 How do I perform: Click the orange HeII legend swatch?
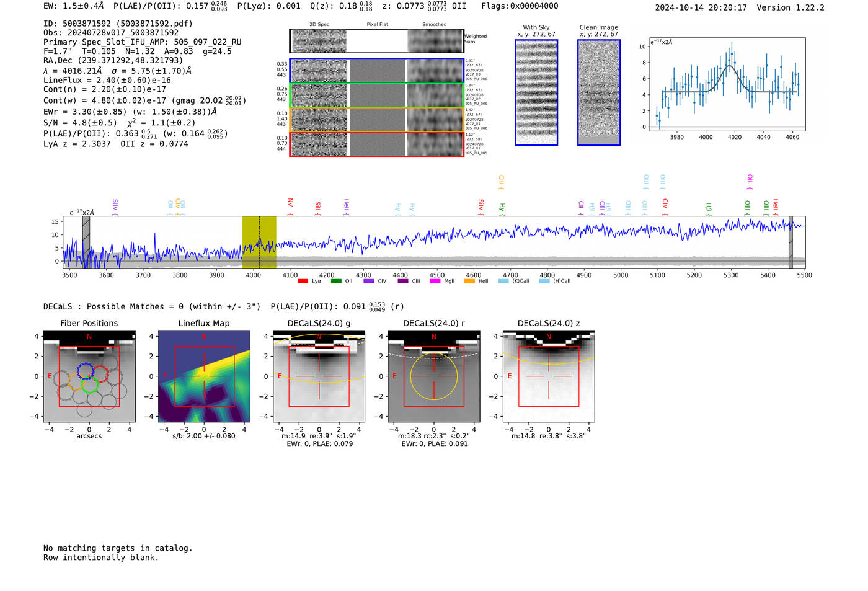tap(469, 281)
